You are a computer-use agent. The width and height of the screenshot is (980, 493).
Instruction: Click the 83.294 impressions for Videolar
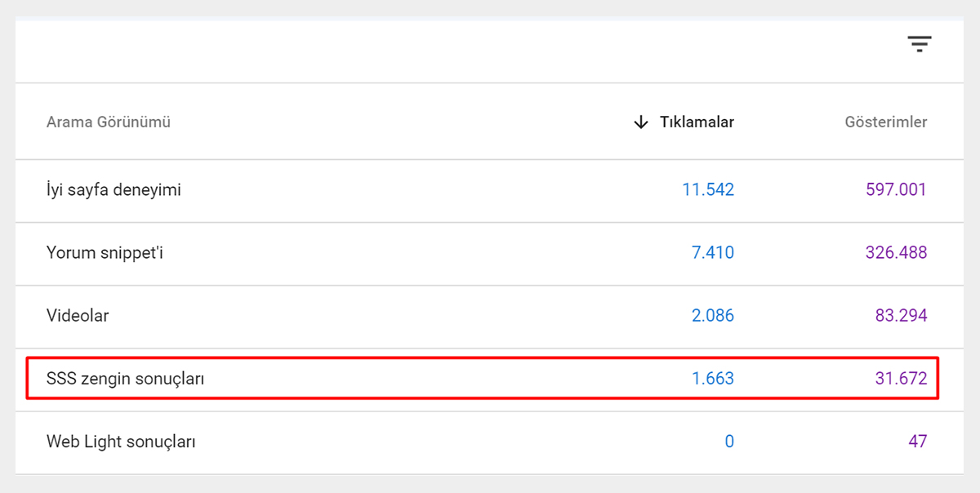901,316
